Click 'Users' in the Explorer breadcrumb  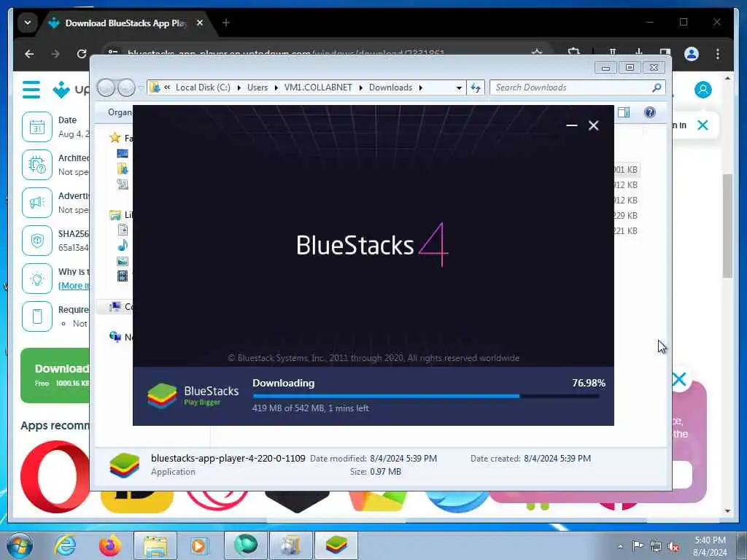pyautogui.click(x=258, y=87)
